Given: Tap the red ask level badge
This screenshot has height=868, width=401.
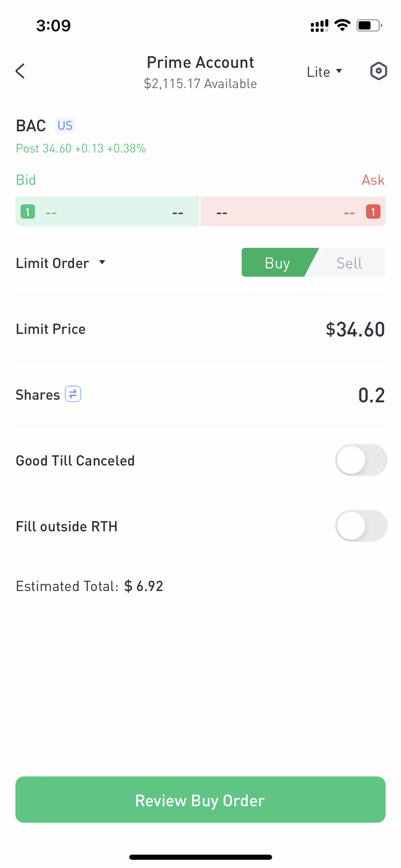Looking at the screenshot, I should click(x=373, y=212).
